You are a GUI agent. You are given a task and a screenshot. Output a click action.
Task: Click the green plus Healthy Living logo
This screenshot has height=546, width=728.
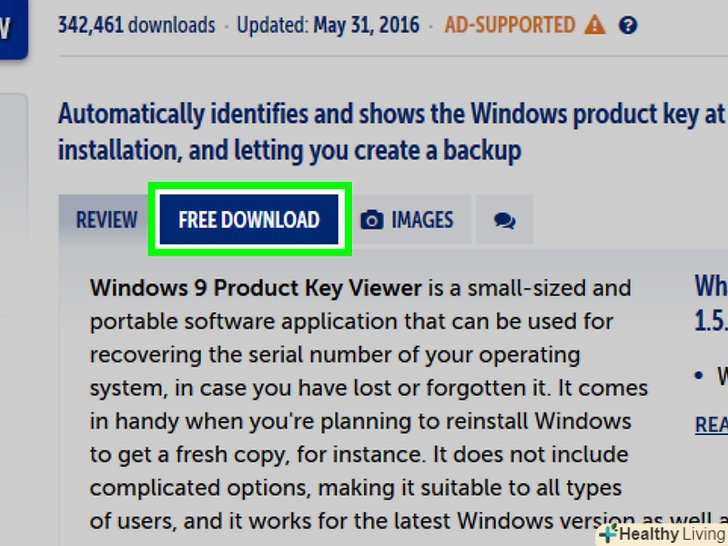[x=608, y=534]
